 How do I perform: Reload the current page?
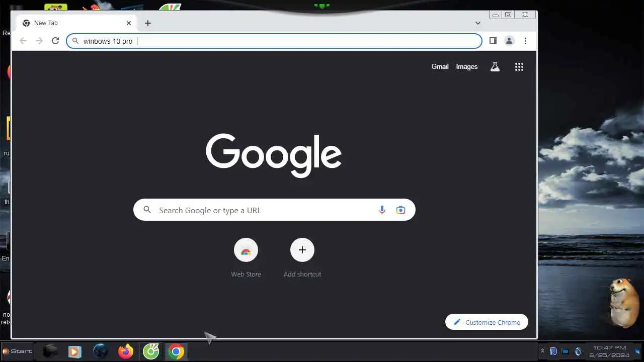(55, 41)
